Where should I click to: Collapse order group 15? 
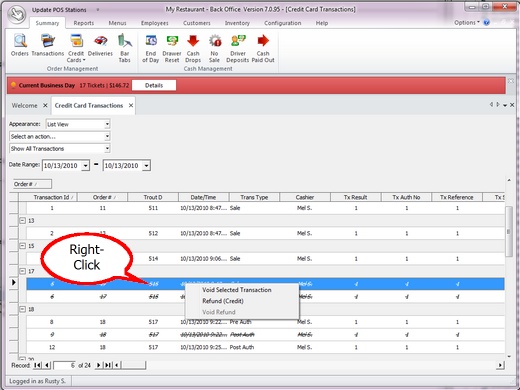pyautogui.click(x=22, y=246)
